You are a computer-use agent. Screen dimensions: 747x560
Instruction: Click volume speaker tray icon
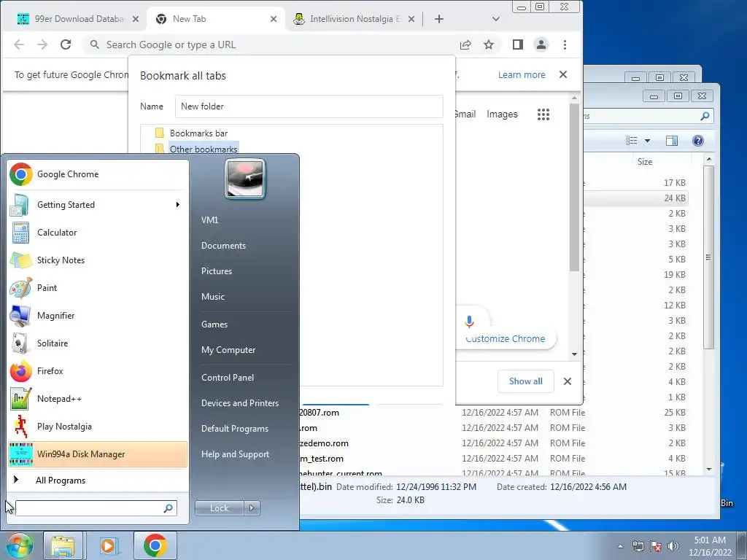[673, 547]
